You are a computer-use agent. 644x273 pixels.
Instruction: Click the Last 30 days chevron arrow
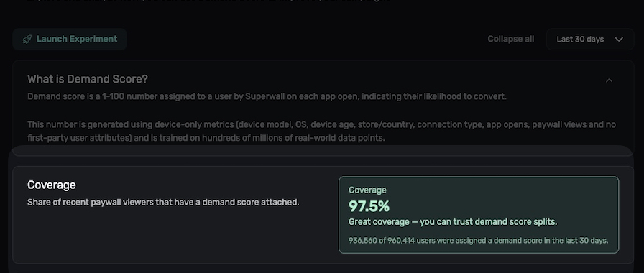(619, 40)
